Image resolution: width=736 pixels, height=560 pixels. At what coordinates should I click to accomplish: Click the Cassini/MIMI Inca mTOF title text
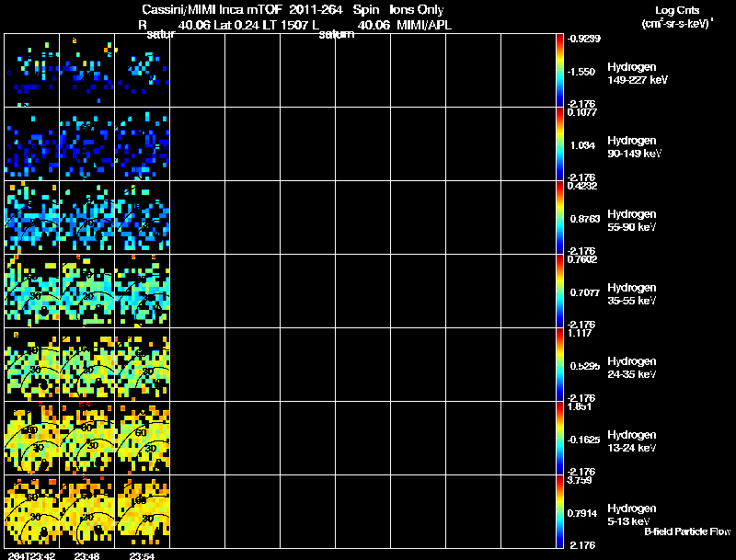213,9
